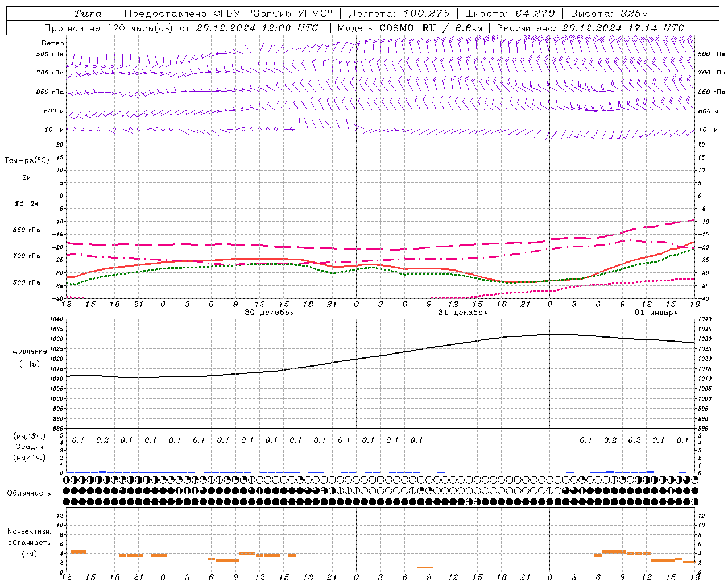Click the Долгота: 100.275 header value
This screenshot has width=728, height=582.
[x=399, y=14]
